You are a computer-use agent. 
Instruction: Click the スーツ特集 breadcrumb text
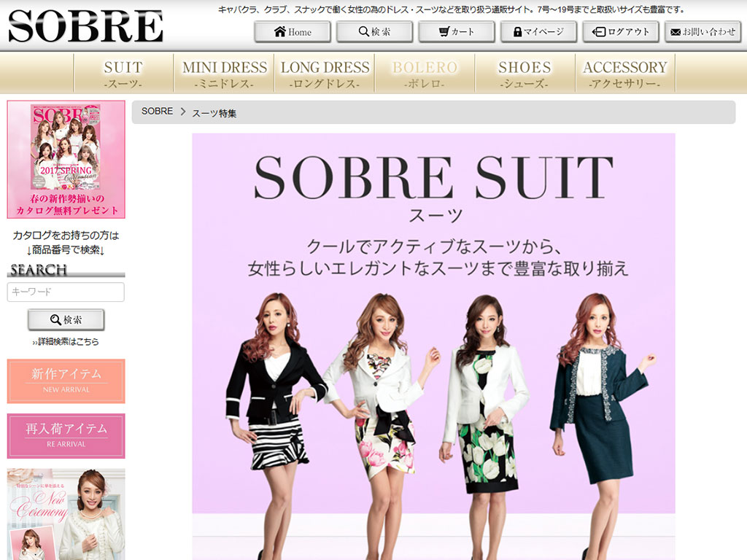point(214,113)
